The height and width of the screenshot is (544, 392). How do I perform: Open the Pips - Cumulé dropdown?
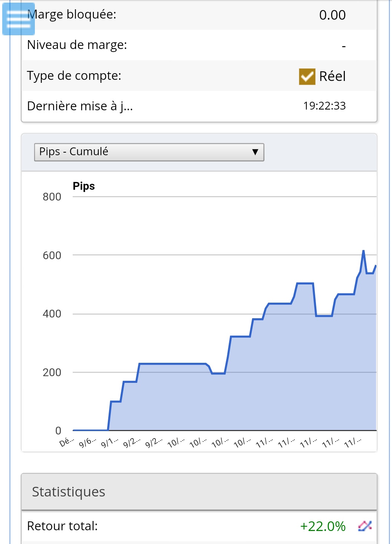[149, 152]
